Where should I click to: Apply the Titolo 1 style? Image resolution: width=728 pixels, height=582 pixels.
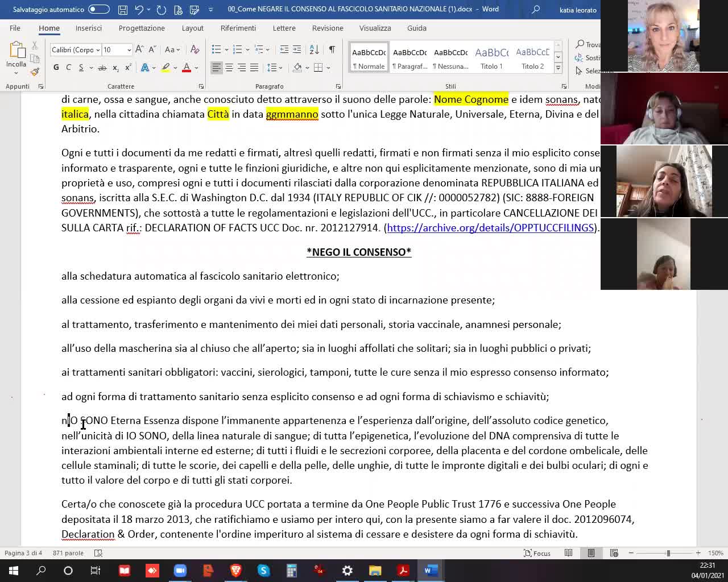[491, 57]
